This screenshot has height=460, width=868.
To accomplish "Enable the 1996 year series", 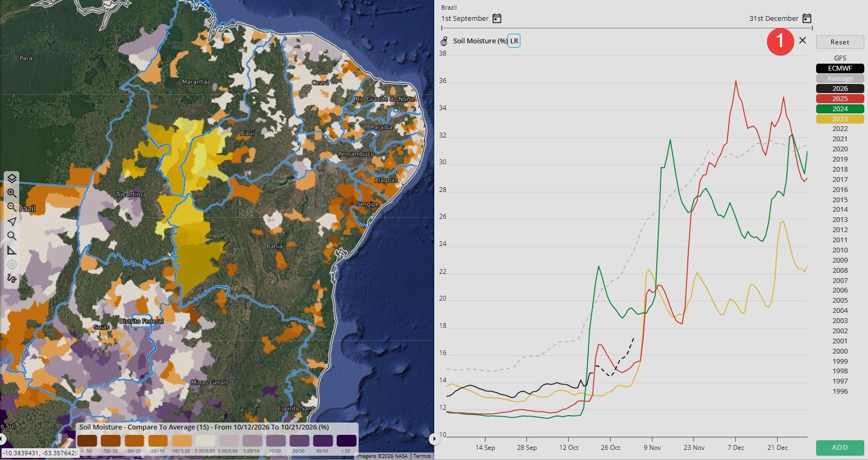I will coord(840,392).
